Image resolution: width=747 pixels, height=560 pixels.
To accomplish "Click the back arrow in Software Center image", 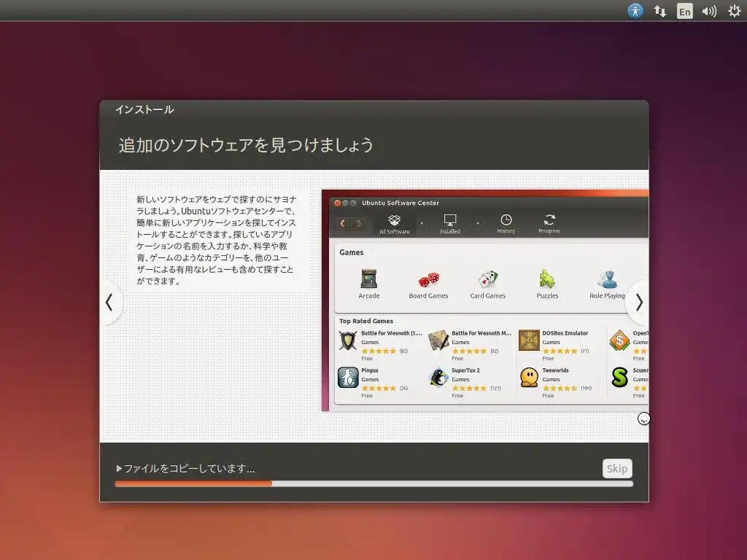I will [x=342, y=223].
